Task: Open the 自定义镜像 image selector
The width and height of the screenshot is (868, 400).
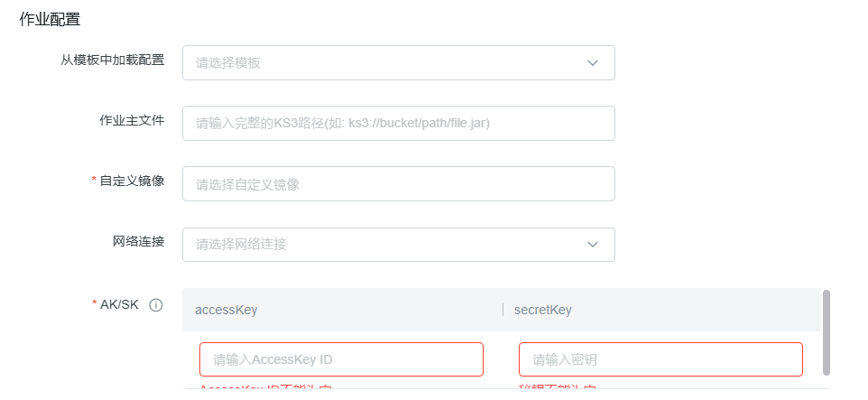Action: pyautogui.click(x=398, y=184)
